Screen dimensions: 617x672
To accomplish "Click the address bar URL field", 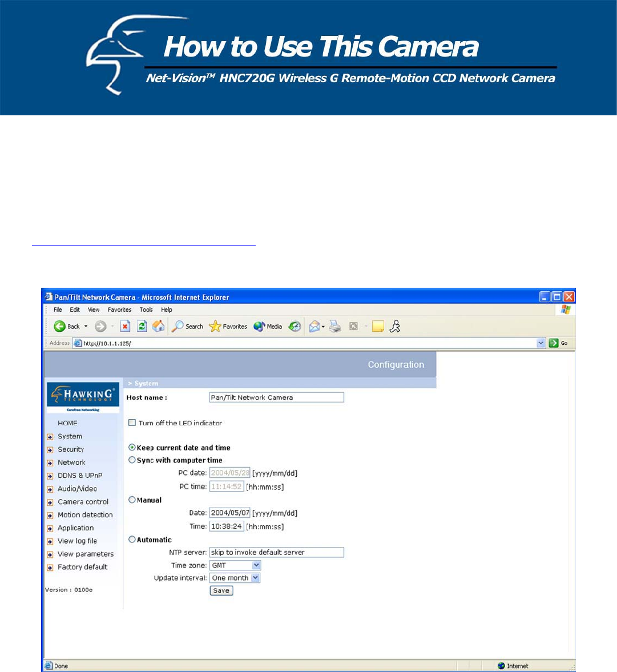I will 308,343.
